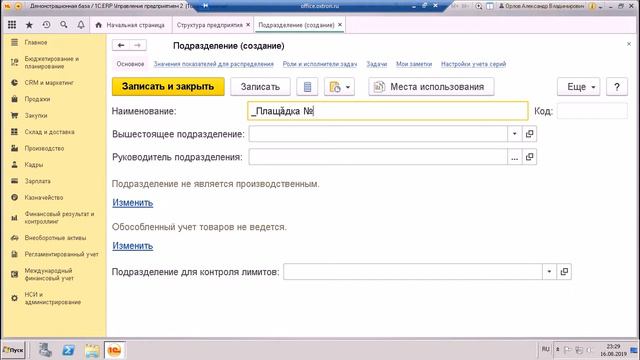Open НСИ и администрирование section
640x360 pixels.
tap(53, 298)
